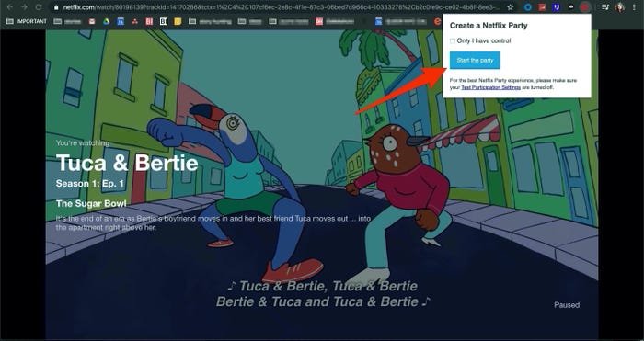Open the red three-dot Asana-style bookmark
The image size is (644, 341).
[x=134, y=21]
